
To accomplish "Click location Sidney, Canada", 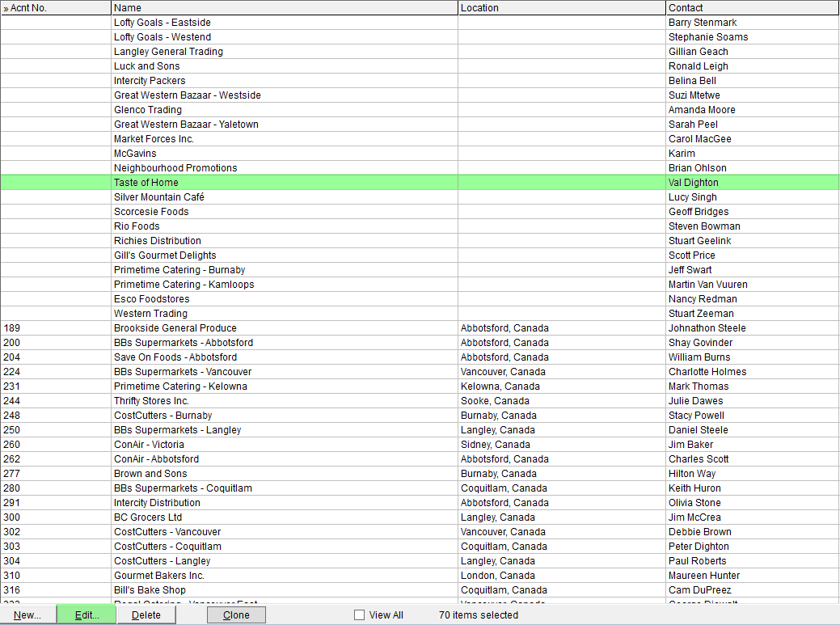I will click(496, 445).
